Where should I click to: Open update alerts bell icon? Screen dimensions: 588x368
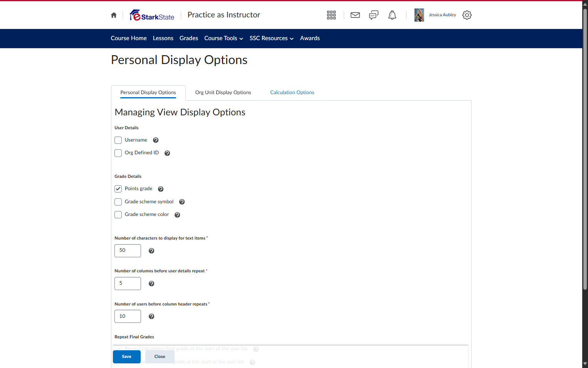[392, 15]
